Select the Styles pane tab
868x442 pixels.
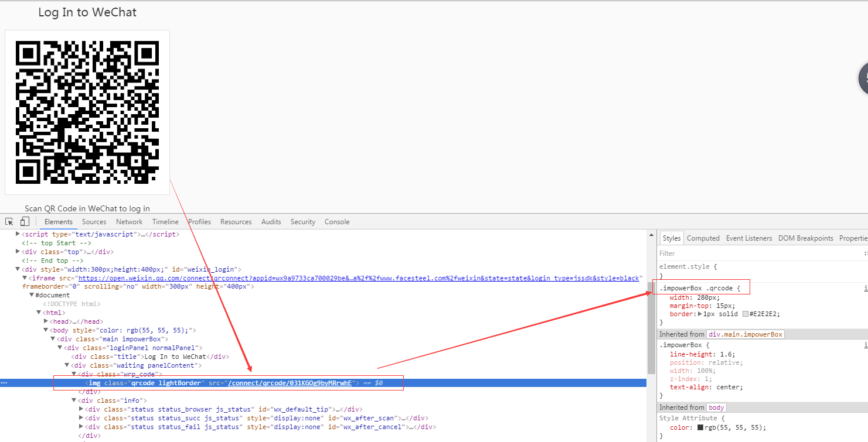pyautogui.click(x=672, y=238)
